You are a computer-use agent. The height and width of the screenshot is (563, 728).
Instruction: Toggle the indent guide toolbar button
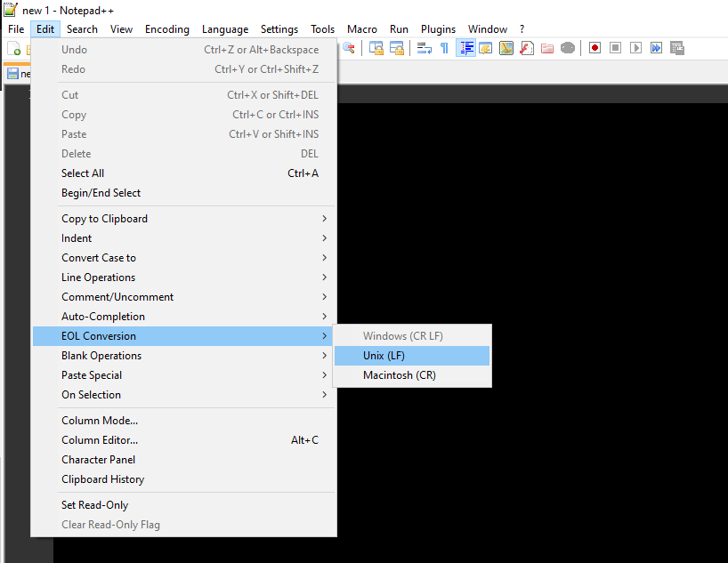coord(465,49)
